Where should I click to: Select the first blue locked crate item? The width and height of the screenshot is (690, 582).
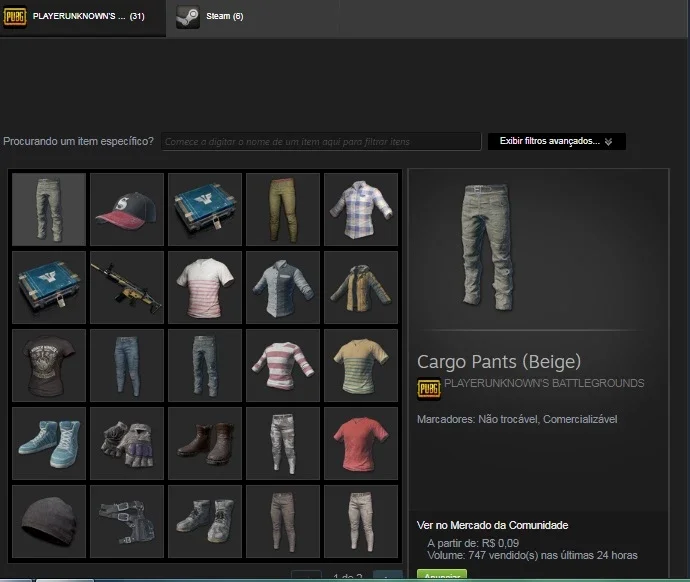pyautogui.click(x=205, y=209)
